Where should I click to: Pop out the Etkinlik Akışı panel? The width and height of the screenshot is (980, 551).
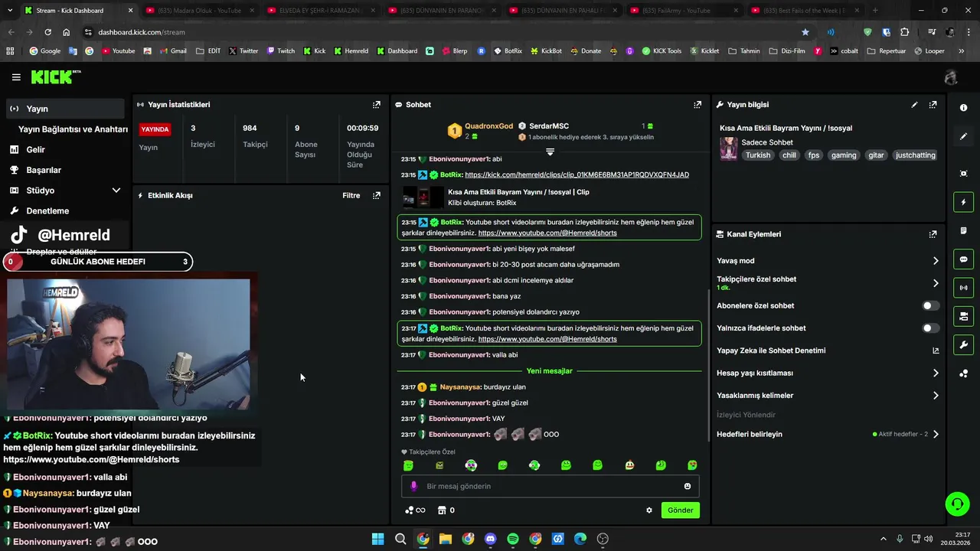coord(377,196)
